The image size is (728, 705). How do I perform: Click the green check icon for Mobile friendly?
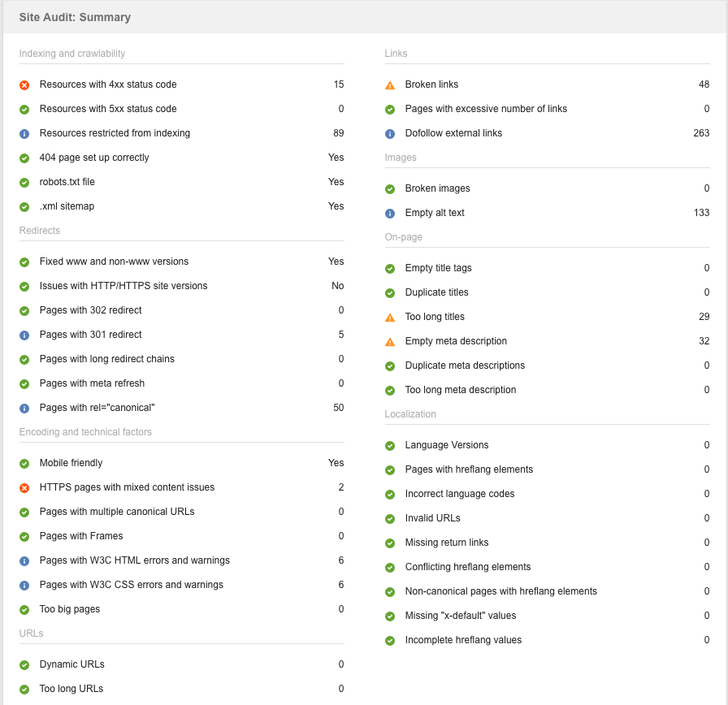(24, 463)
